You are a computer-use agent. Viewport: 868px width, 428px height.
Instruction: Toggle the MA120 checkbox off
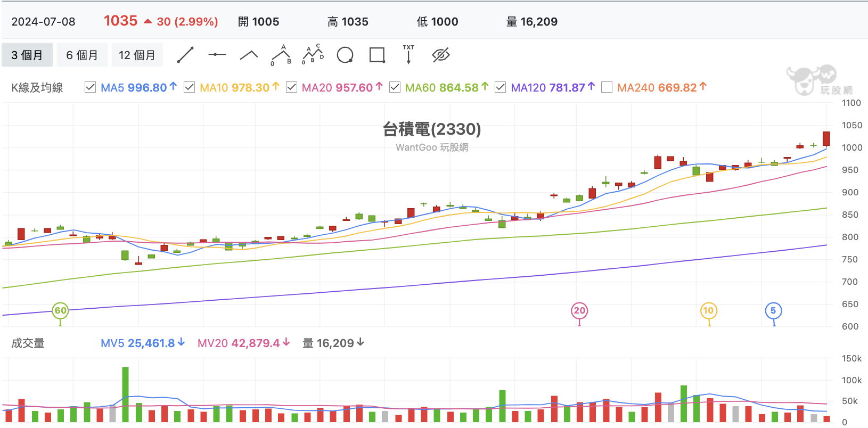pos(500,87)
